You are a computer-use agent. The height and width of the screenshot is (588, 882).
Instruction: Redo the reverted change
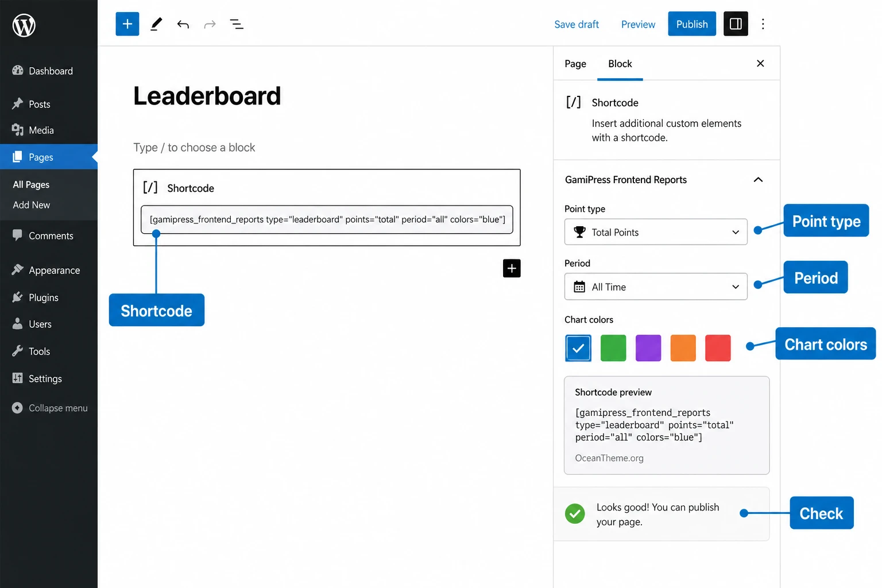point(210,24)
